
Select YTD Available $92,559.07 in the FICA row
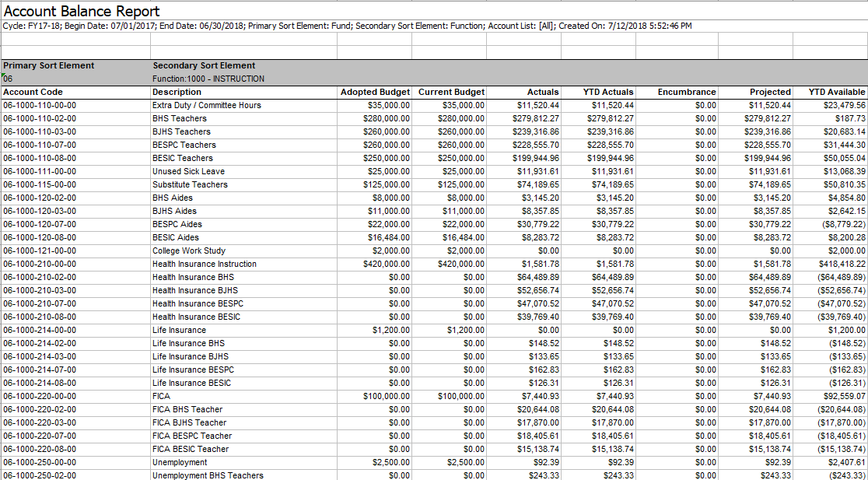(844, 397)
